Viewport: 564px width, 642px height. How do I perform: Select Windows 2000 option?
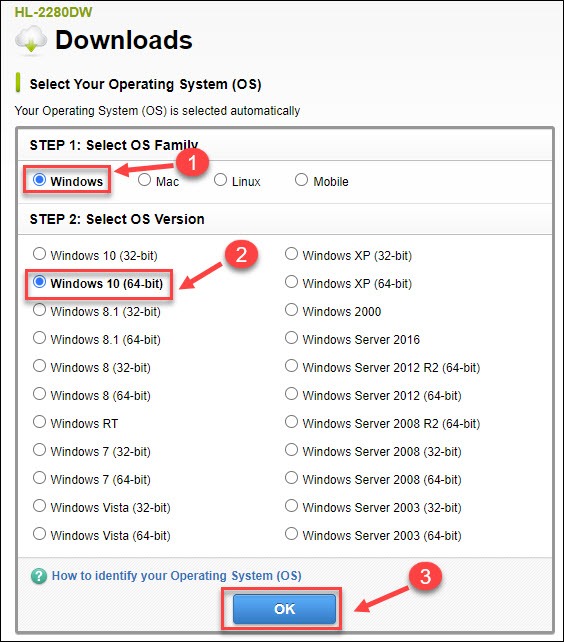[x=291, y=310]
